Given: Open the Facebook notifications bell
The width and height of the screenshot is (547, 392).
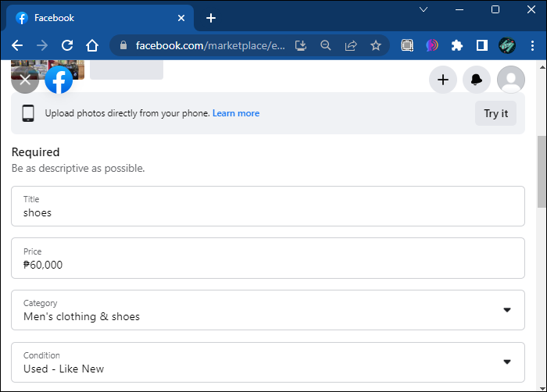Looking at the screenshot, I should coord(477,80).
